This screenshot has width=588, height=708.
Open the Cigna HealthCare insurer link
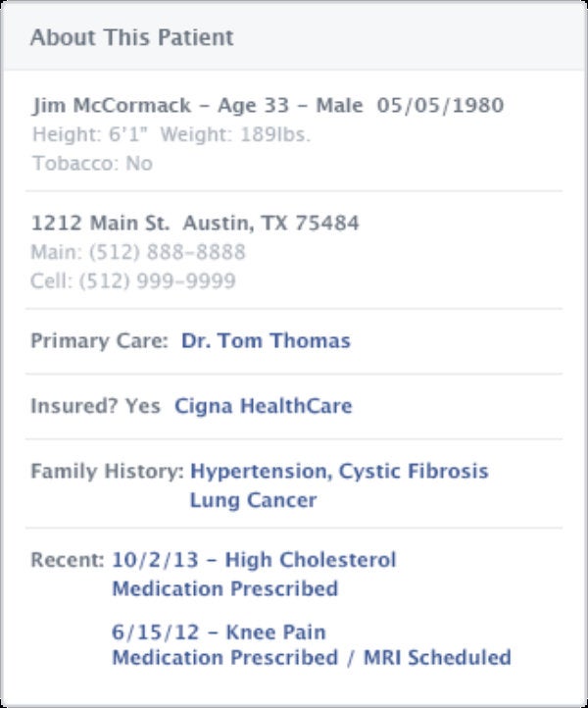[x=264, y=406]
